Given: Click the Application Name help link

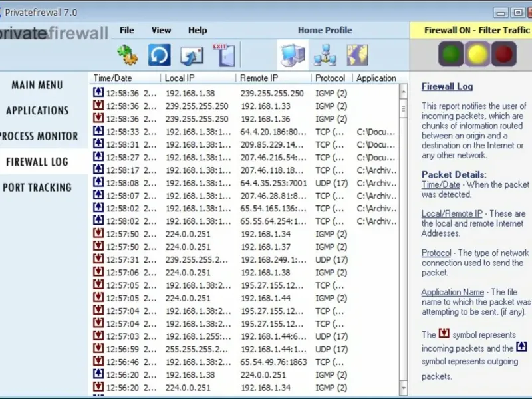Looking at the screenshot, I should pos(453,292).
